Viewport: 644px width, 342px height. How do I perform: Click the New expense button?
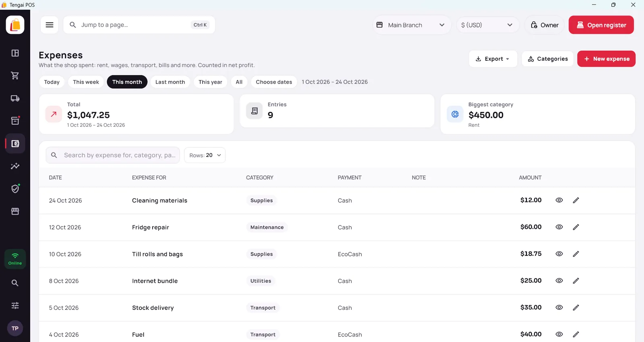(606, 59)
